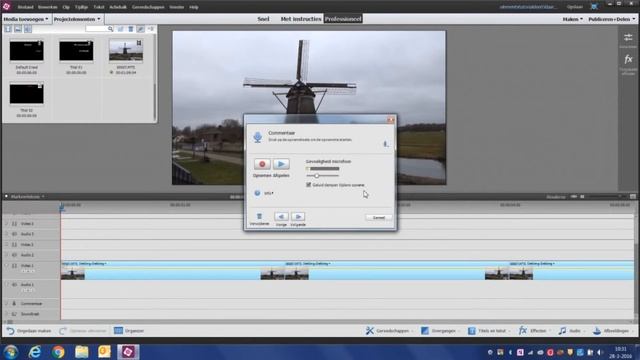Image resolution: width=640 pixels, height=360 pixels.
Task: Open the Help menu
Action: 194,7
